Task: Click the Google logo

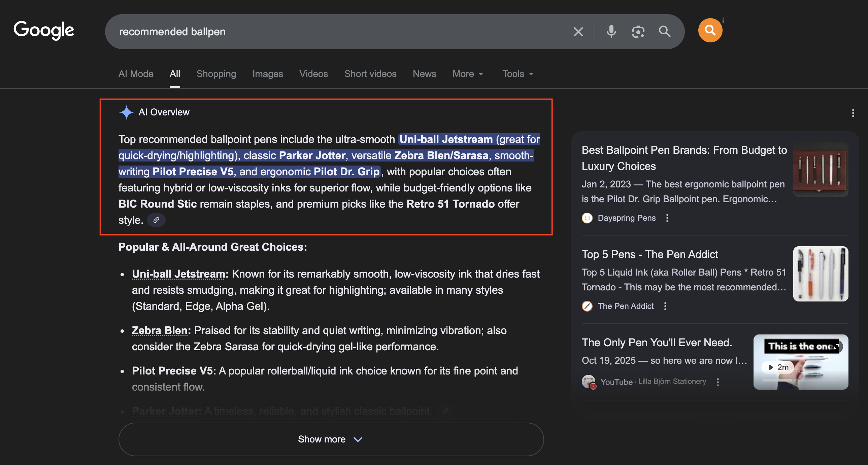Action: 43,30
